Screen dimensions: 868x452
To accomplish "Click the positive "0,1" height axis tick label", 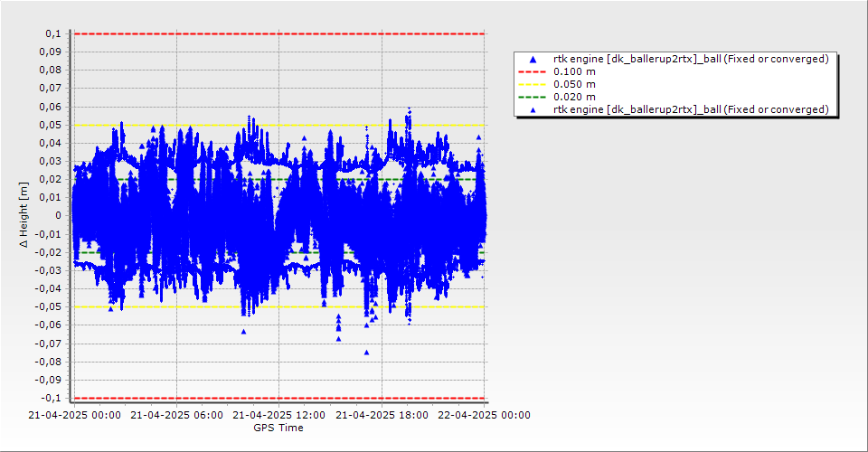I will 53,34.
